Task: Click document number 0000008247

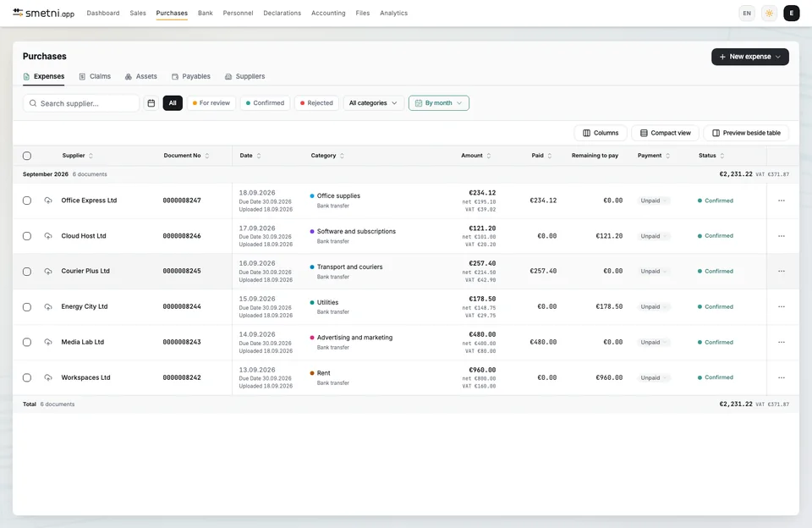Action: point(182,201)
